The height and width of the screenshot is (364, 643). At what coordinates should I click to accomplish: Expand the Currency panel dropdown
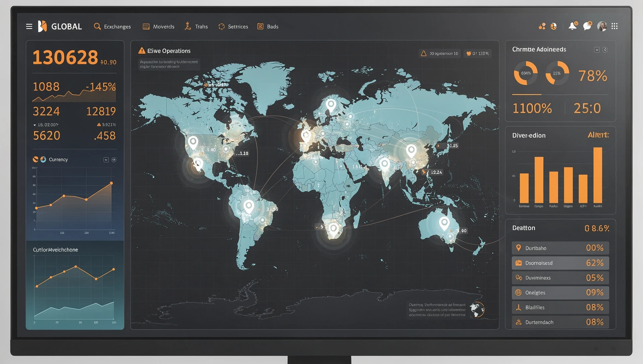click(x=106, y=160)
